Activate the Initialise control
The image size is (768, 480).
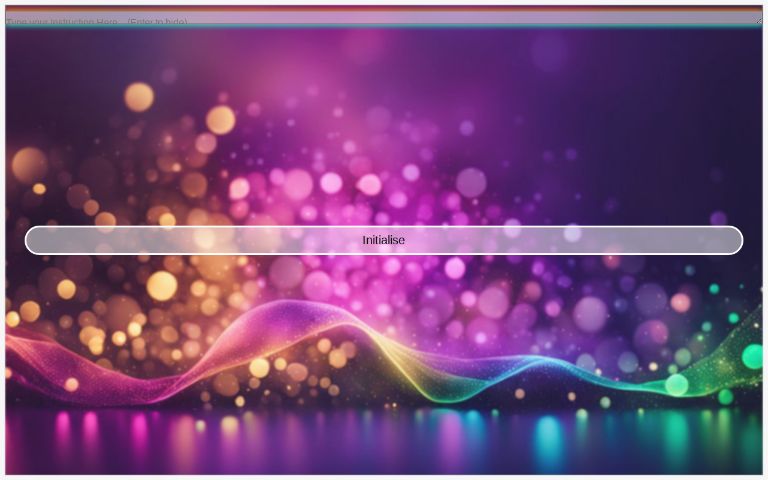384,240
